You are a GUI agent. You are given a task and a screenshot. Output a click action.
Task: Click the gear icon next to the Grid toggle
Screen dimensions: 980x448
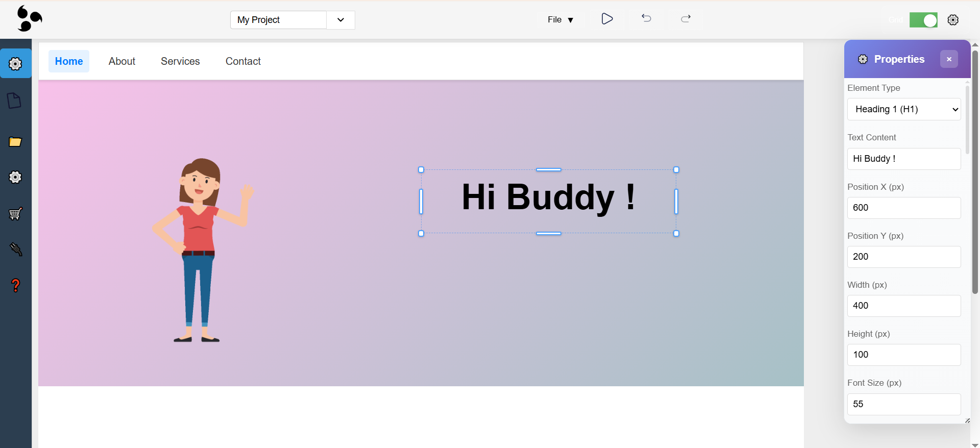952,20
